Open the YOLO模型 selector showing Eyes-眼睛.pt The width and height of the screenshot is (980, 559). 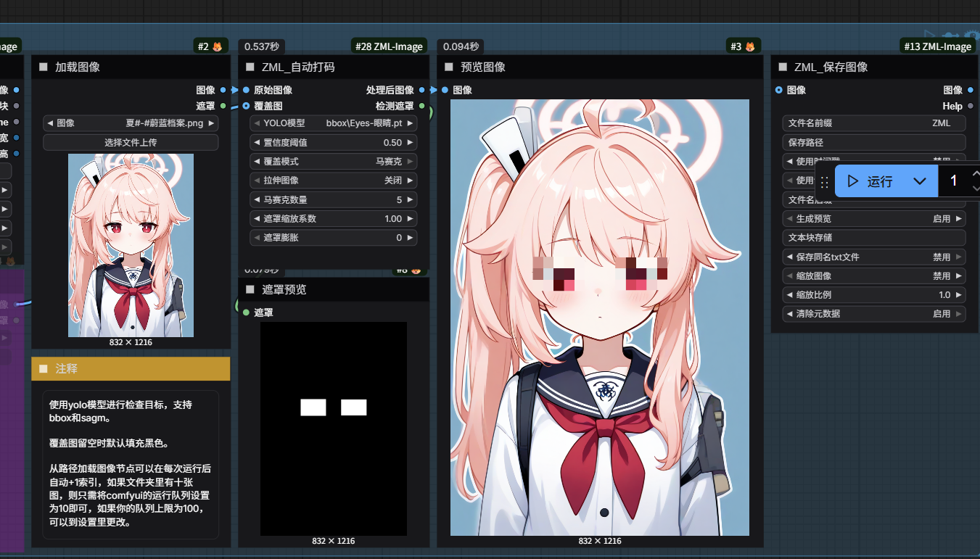click(x=334, y=123)
